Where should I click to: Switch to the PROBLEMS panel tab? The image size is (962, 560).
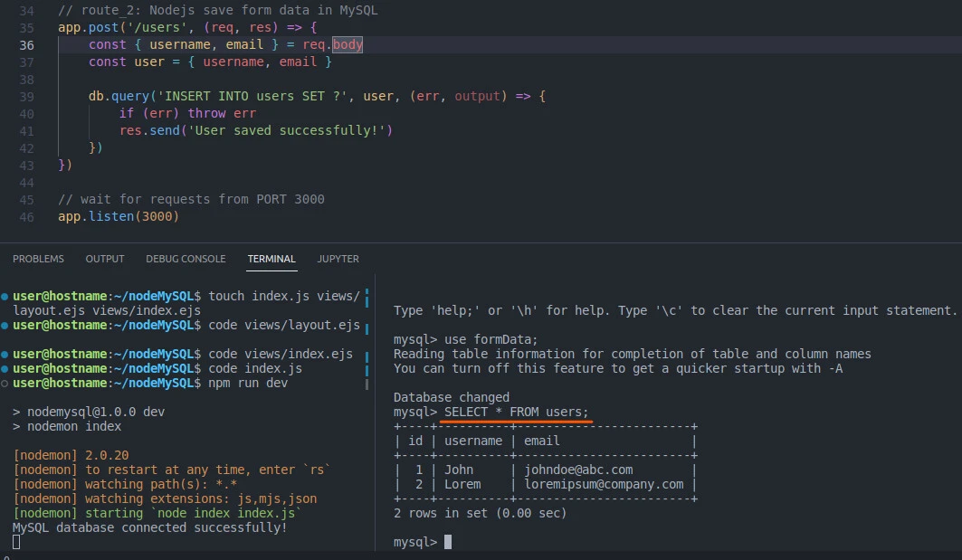tap(38, 259)
